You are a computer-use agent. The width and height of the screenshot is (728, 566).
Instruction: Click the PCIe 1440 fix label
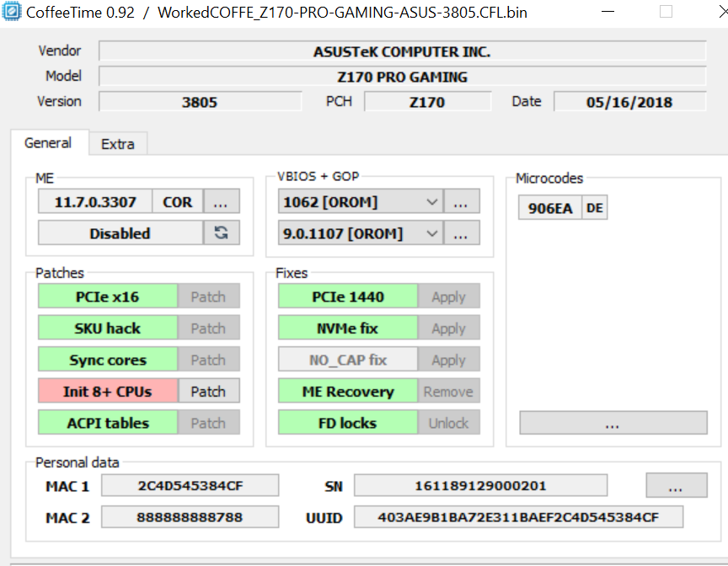click(348, 296)
